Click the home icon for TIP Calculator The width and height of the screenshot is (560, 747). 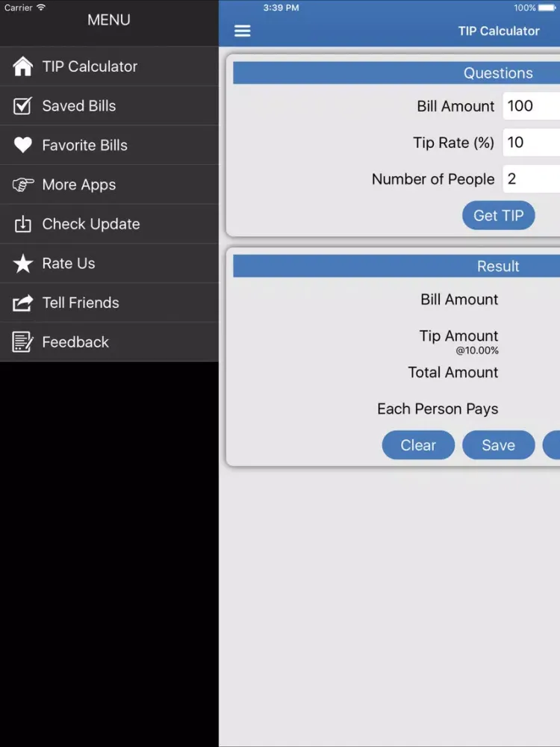23,66
